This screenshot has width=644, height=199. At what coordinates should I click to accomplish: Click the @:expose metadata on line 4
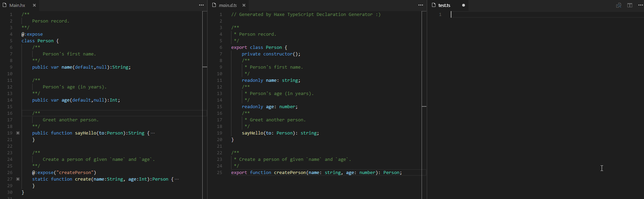(x=32, y=34)
